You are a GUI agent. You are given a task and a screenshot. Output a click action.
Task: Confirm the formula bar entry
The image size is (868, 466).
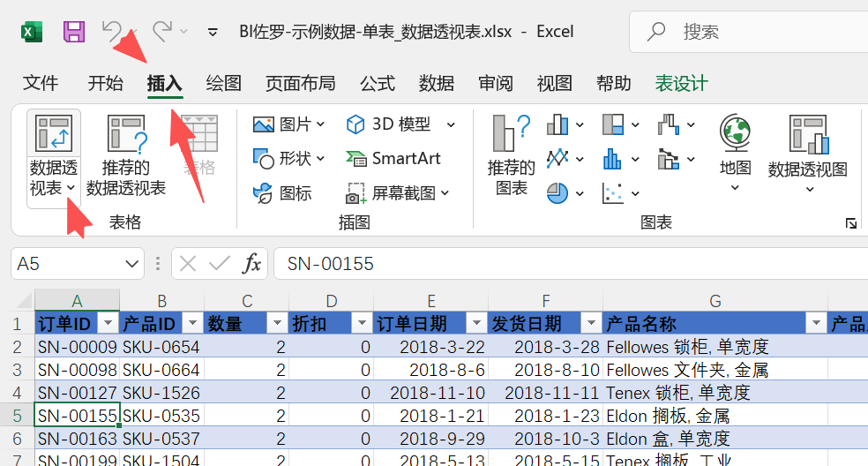point(220,264)
